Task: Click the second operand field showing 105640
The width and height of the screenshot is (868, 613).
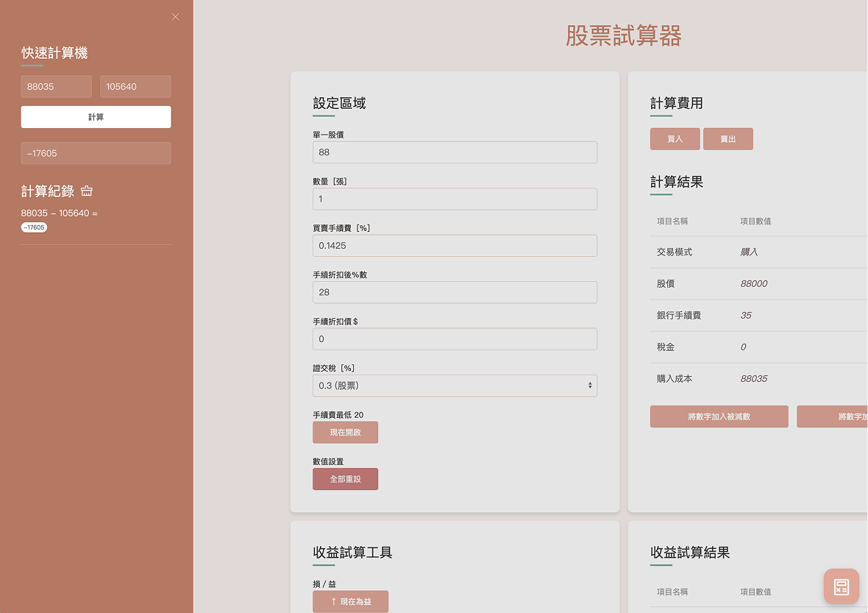Action: pos(135,86)
